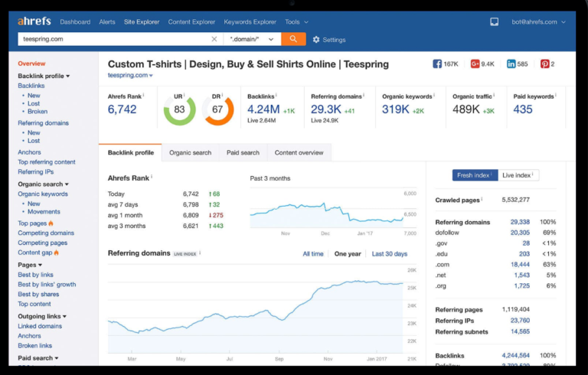This screenshot has height=375, width=588.
Task: Click the LinkedIn share count icon
Action: pyautogui.click(x=511, y=64)
